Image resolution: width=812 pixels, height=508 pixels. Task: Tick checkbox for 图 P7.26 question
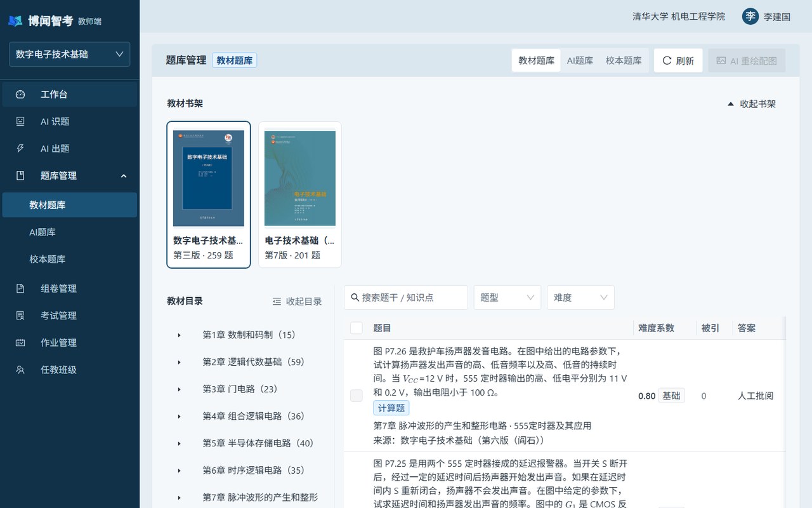coord(357,396)
